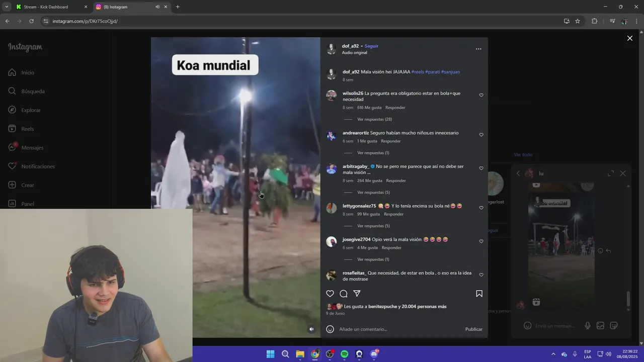This screenshot has height=362, width=644.
Task: Open benitezpuche from the likes line
Action: tap(382, 307)
